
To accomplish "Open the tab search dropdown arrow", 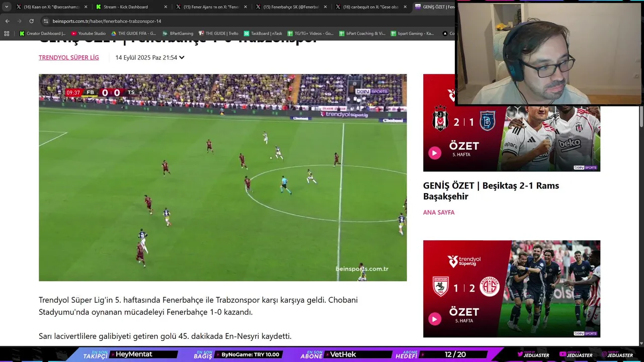I will coord(7,7).
